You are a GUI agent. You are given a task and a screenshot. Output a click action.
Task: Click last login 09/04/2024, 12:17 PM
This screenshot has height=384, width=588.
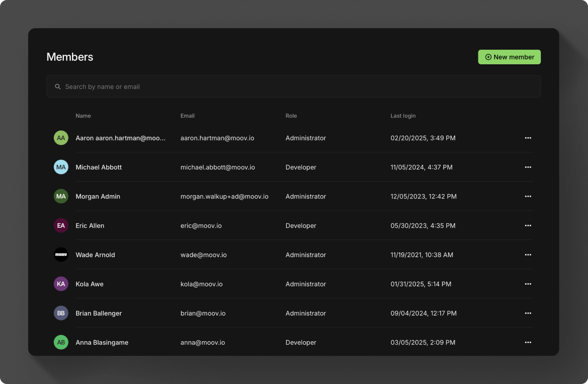coord(423,313)
